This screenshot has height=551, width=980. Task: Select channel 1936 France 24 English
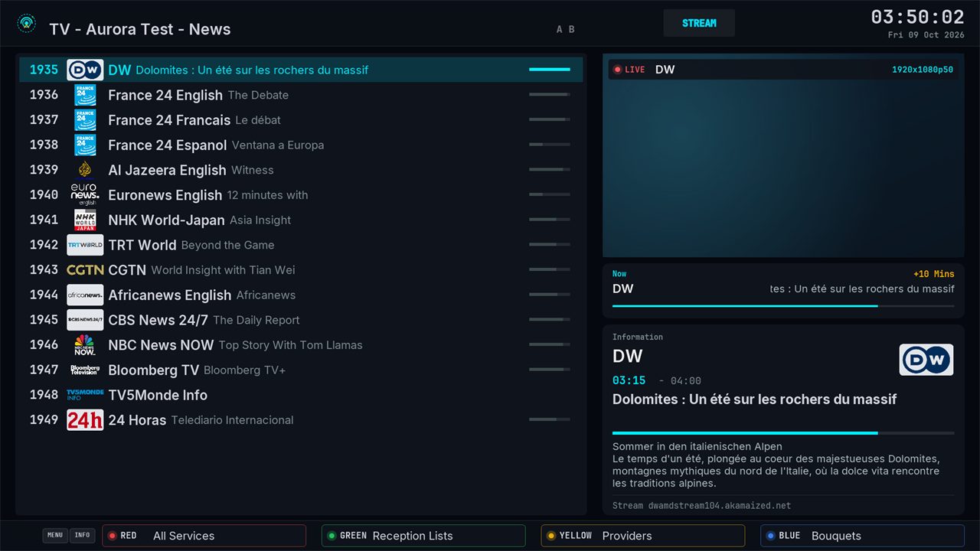pos(301,95)
